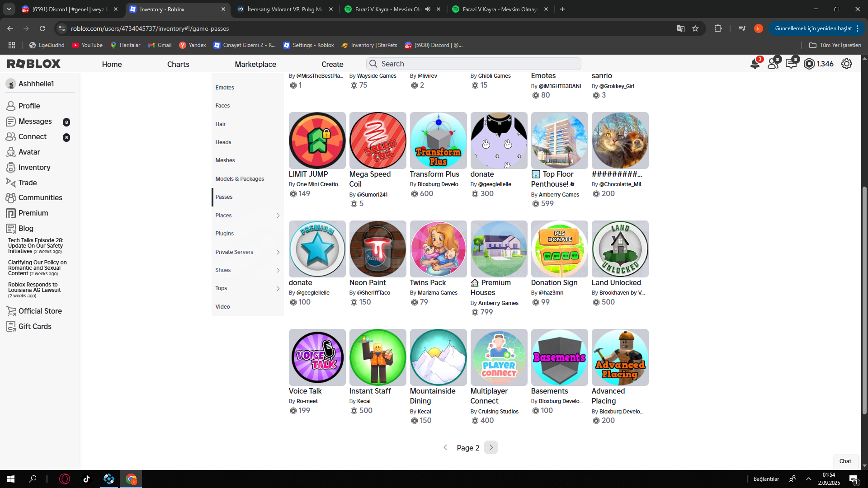Select the Passes category
The width and height of the screenshot is (868, 488).
tap(247, 197)
